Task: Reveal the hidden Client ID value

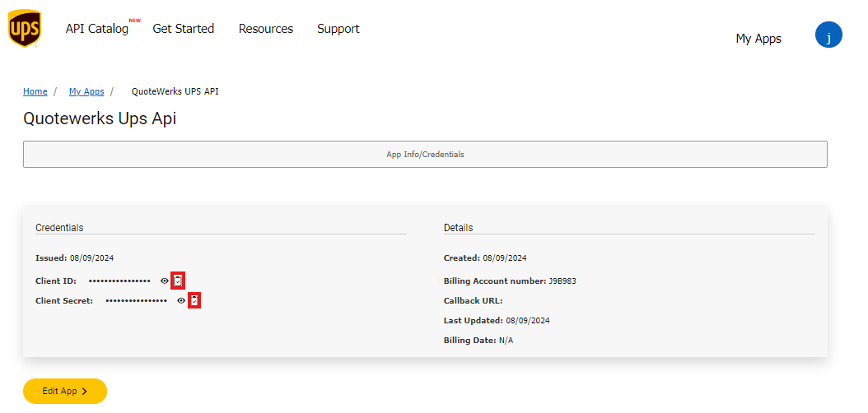Action: pos(165,281)
